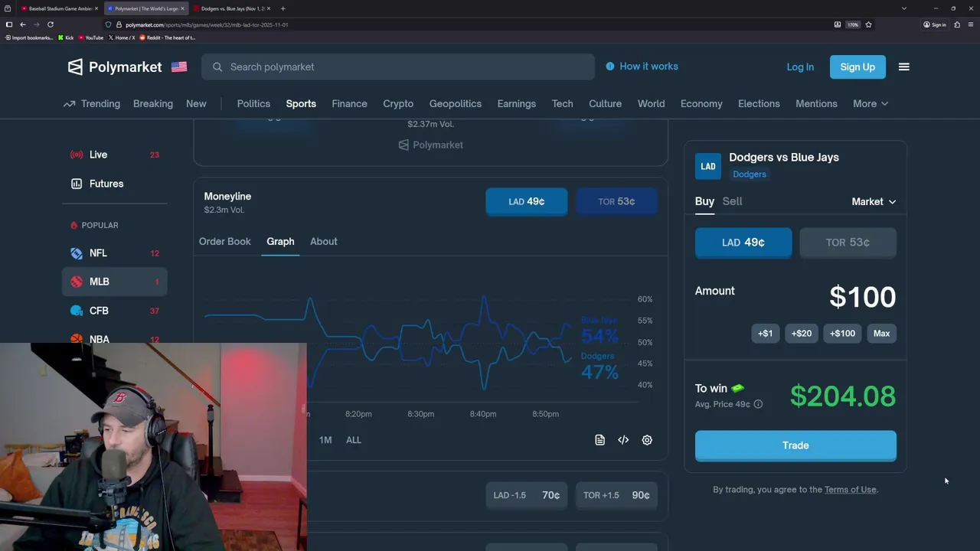
Task: Click the Polymarket logo
Action: (x=115, y=67)
